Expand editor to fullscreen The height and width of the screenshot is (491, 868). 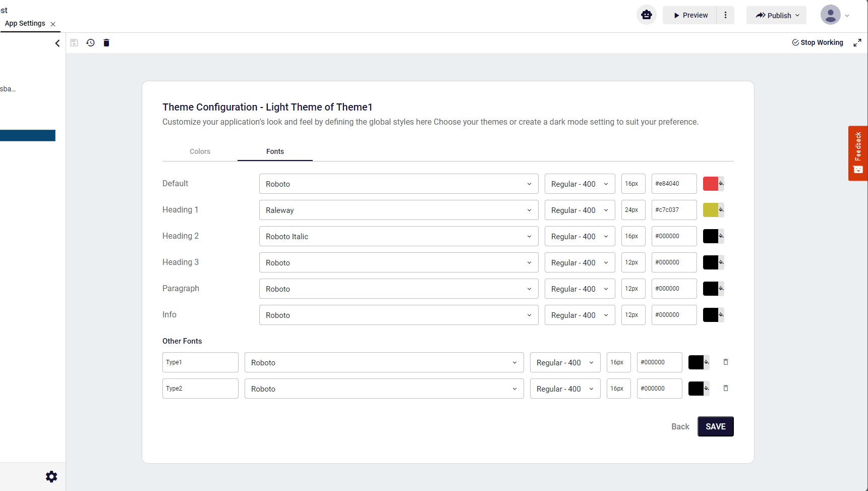(x=857, y=43)
